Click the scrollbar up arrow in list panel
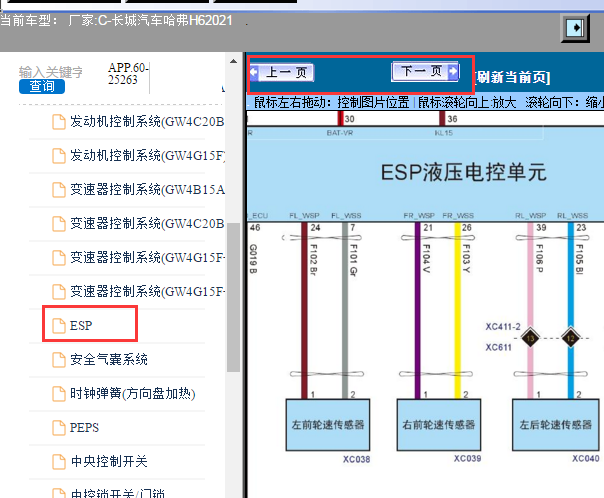The image size is (604, 498). click(x=233, y=61)
